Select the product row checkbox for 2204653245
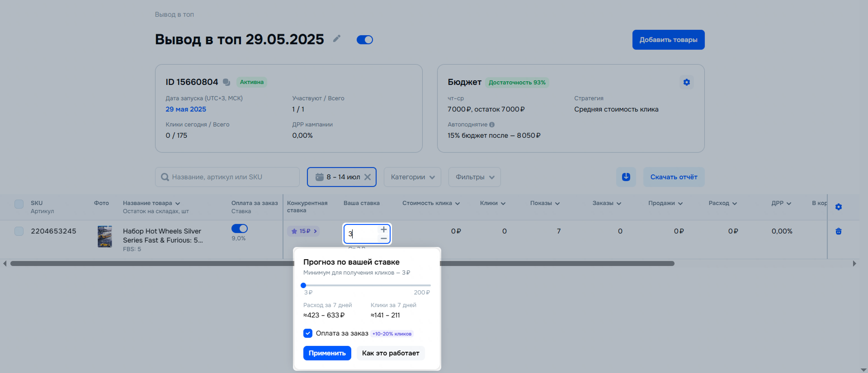Viewport: 868px width, 373px height. tap(19, 231)
